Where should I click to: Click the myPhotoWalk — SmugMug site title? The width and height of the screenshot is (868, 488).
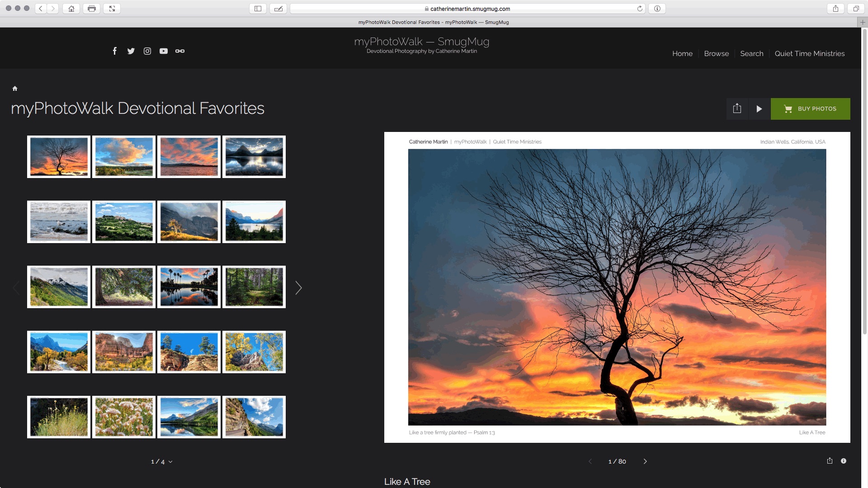(422, 42)
